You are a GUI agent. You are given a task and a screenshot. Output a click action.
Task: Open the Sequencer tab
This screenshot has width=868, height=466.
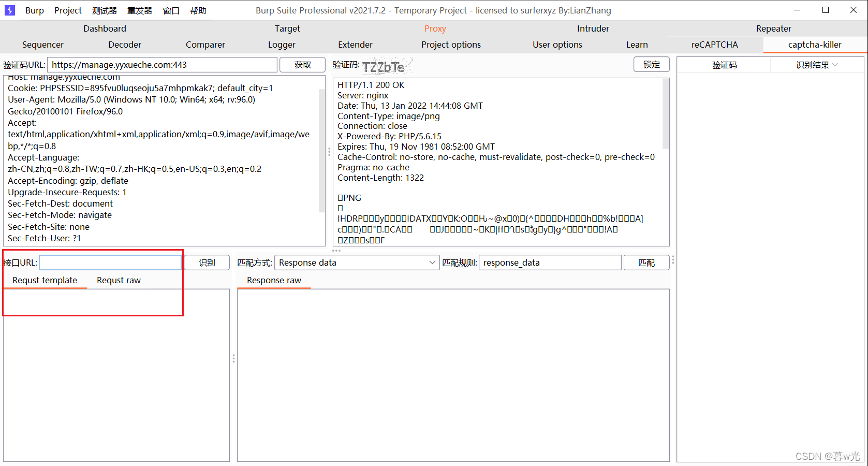[43, 45]
